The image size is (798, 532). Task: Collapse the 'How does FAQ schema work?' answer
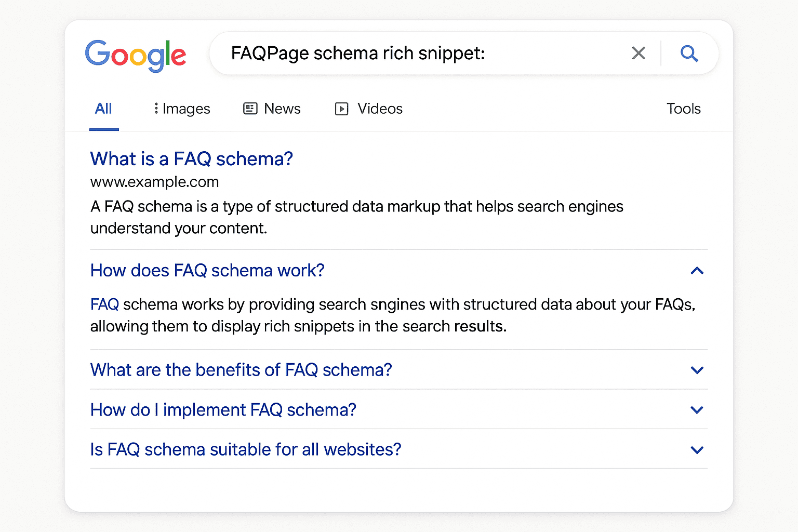click(697, 271)
